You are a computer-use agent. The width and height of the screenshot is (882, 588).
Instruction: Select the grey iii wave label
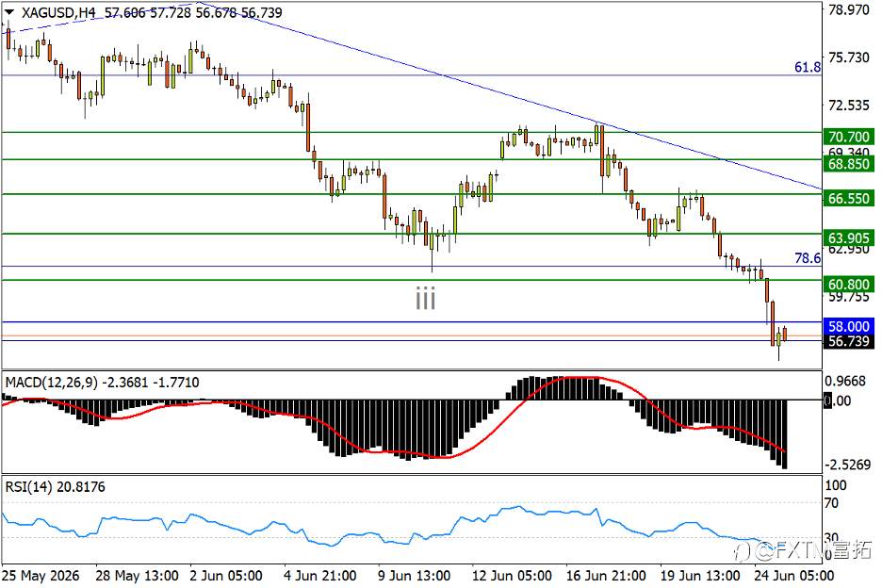426,298
